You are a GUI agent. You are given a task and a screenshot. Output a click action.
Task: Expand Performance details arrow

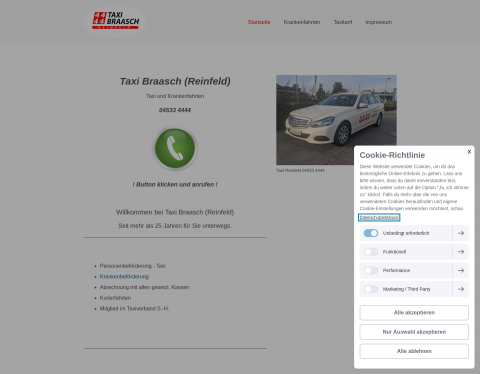tap(461, 270)
